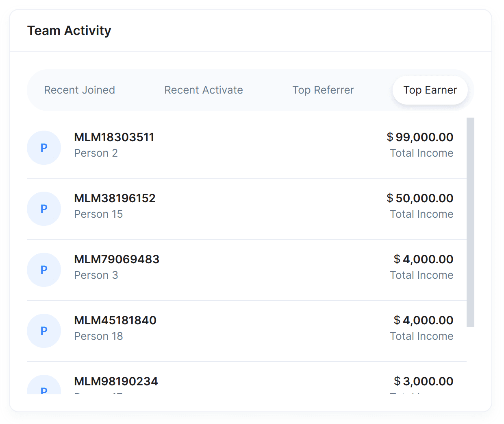The width and height of the screenshot is (504, 424).
Task: Click the $99,000.00 income amount
Action: 420,137
